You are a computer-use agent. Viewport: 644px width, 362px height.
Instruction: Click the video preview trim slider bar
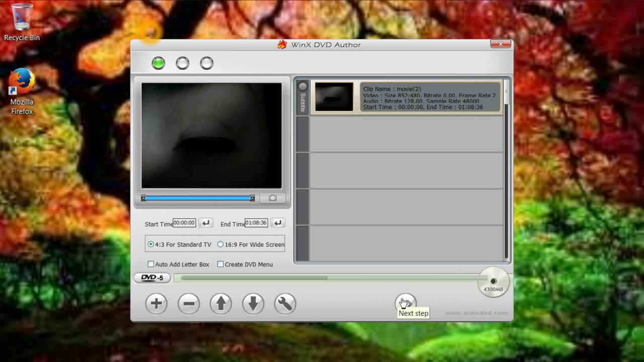198,198
